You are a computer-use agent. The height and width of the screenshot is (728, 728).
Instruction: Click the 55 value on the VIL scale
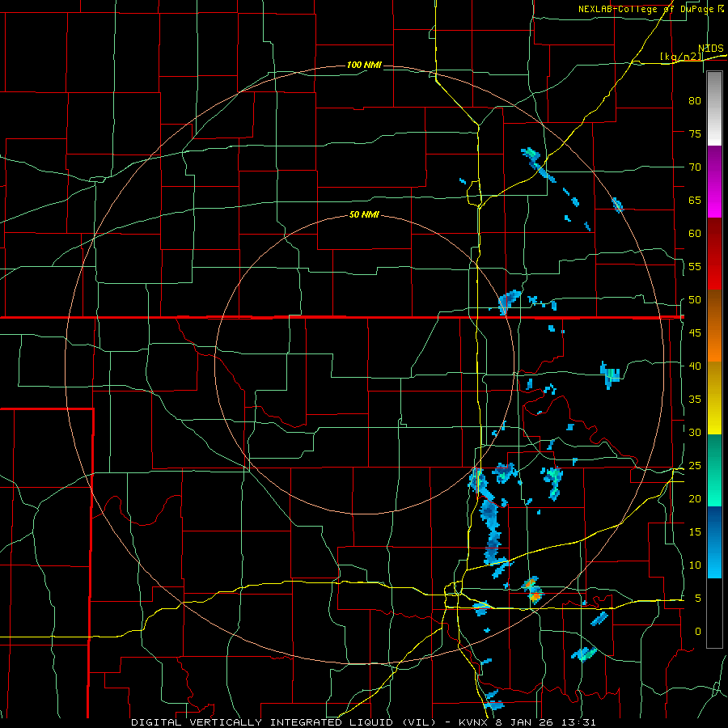pyautogui.click(x=695, y=266)
